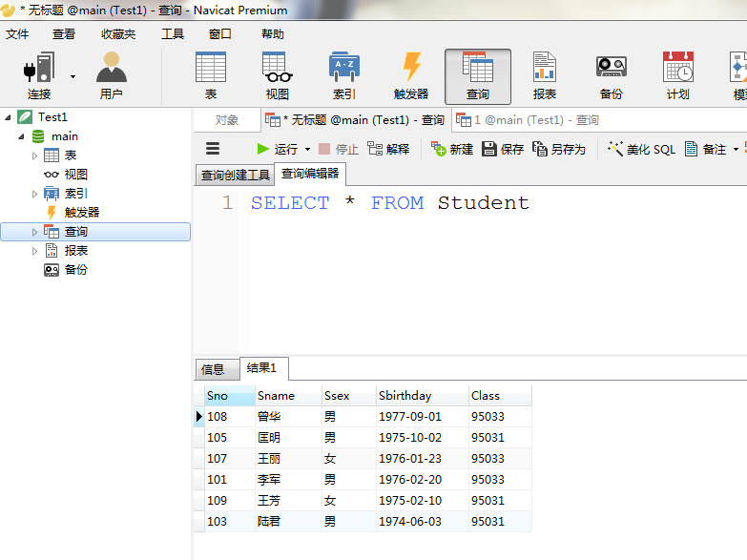Screen dimensions: 747x560
Task: Select the cell with name 李军
Action: (x=289, y=480)
